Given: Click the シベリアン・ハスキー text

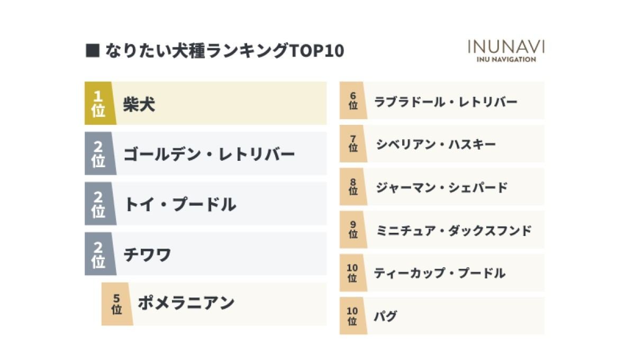Looking at the screenshot, I should (x=436, y=144).
